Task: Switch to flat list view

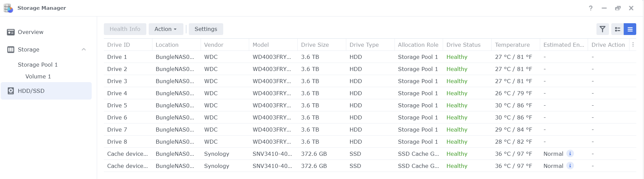Action: click(630, 29)
